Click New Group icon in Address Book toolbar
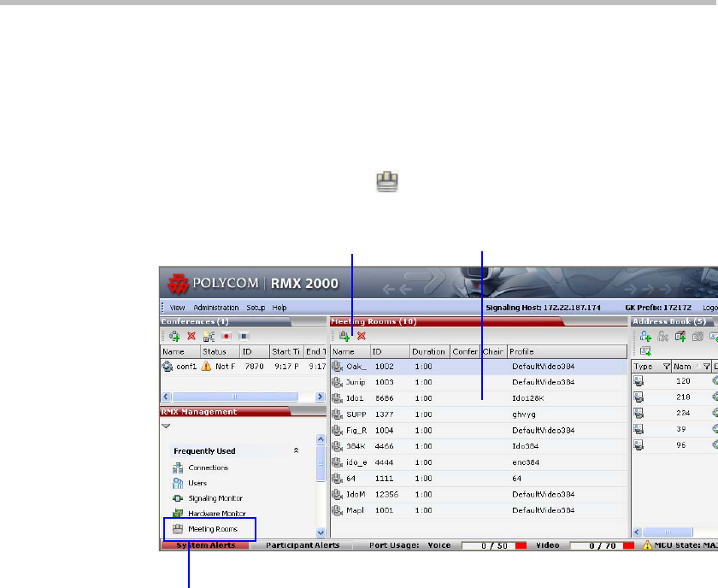 point(680,336)
